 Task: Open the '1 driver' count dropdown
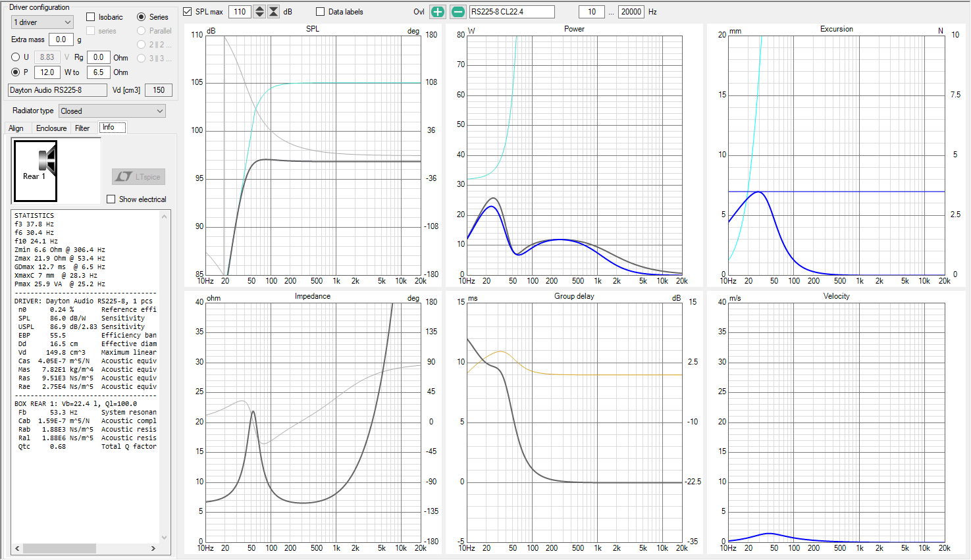[42, 22]
